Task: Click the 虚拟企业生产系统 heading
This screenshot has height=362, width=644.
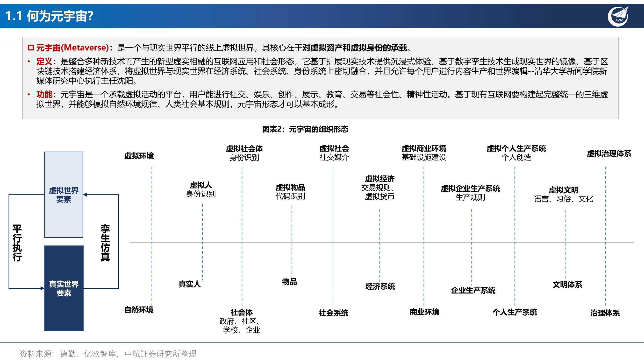Action: point(470,188)
